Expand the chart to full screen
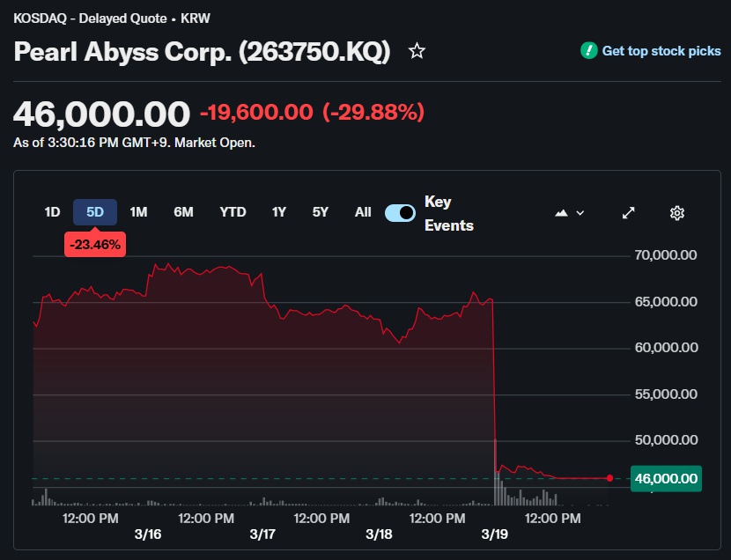Viewport: 731px width, 560px height. [629, 212]
